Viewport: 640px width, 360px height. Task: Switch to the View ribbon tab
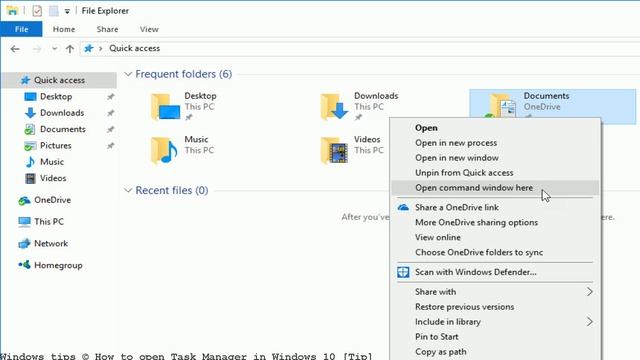[x=149, y=29]
